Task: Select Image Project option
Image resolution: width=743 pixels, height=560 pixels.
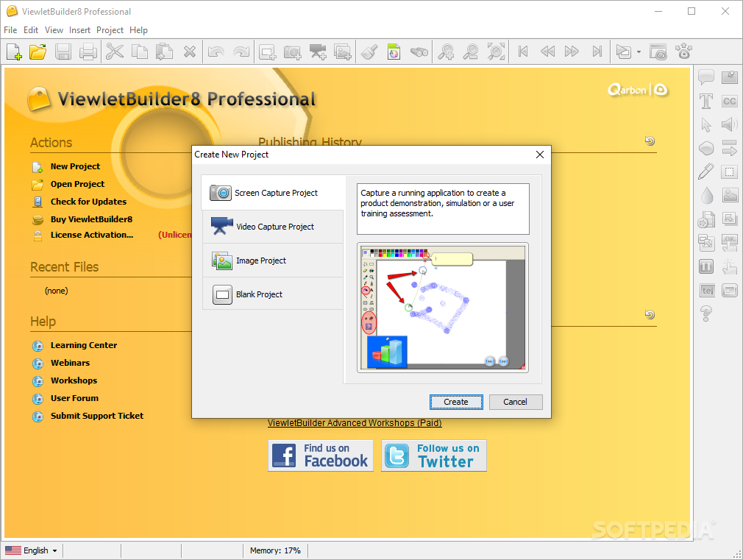Action: pyautogui.click(x=273, y=260)
